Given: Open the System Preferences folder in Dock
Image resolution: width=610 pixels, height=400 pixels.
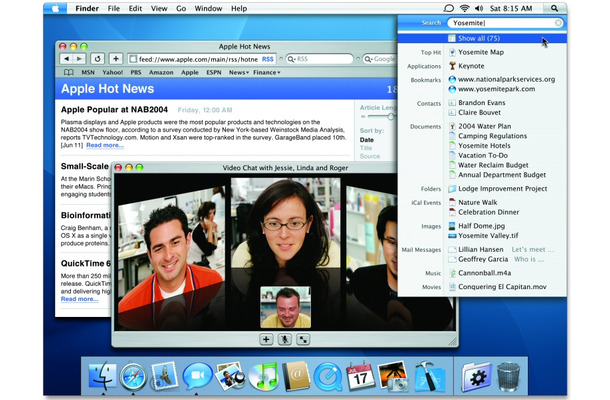Looking at the screenshot, I should pos(476,376).
